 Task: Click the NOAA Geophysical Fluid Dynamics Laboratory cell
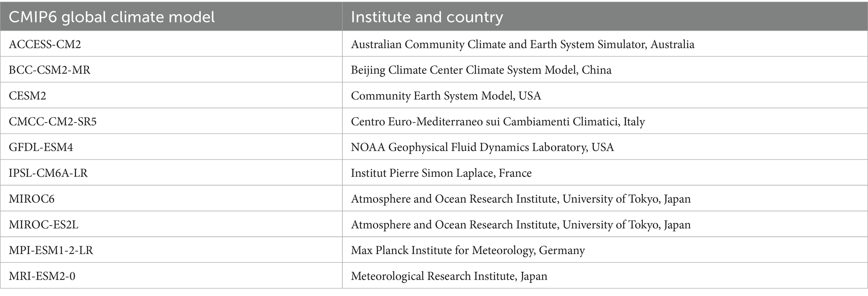pyautogui.click(x=605, y=147)
